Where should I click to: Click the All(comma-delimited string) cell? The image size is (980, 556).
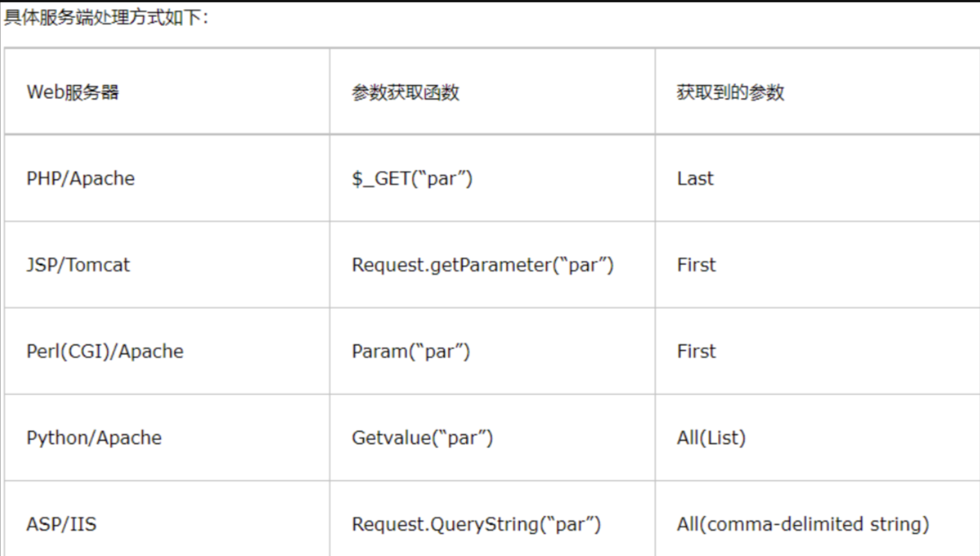coord(803,524)
